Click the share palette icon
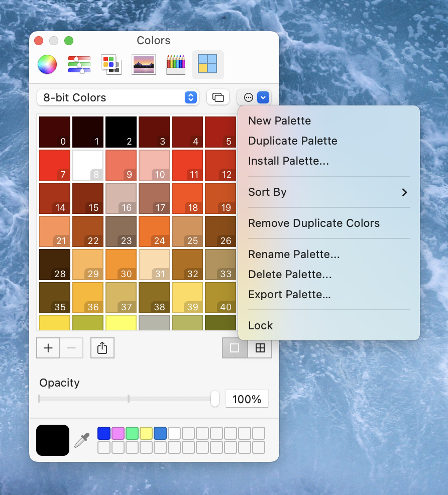Screen dimensions: 448x495 [102, 348]
